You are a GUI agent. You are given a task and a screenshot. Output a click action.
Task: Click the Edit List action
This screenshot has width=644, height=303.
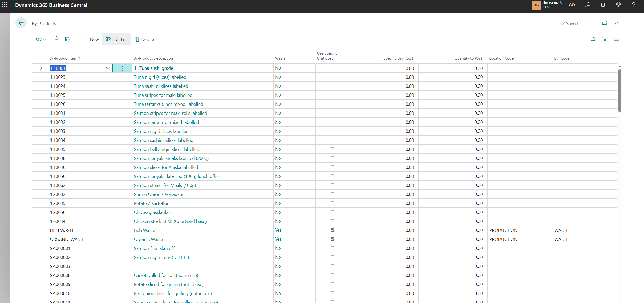pyautogui.click(x=117, y=39)
